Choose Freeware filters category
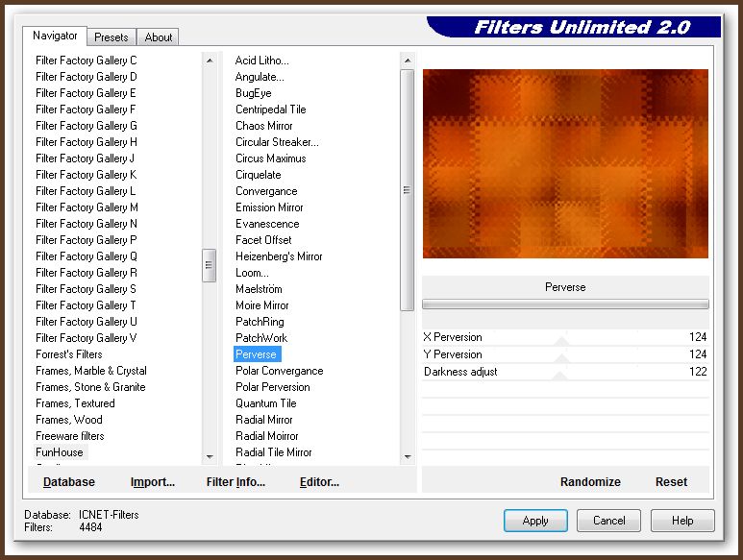743x560 pixels. [x=70, y=436]
